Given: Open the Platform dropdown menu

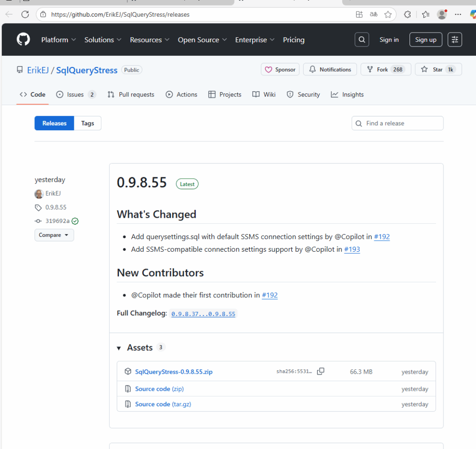Looking at the screenshot, I should 59,40.
